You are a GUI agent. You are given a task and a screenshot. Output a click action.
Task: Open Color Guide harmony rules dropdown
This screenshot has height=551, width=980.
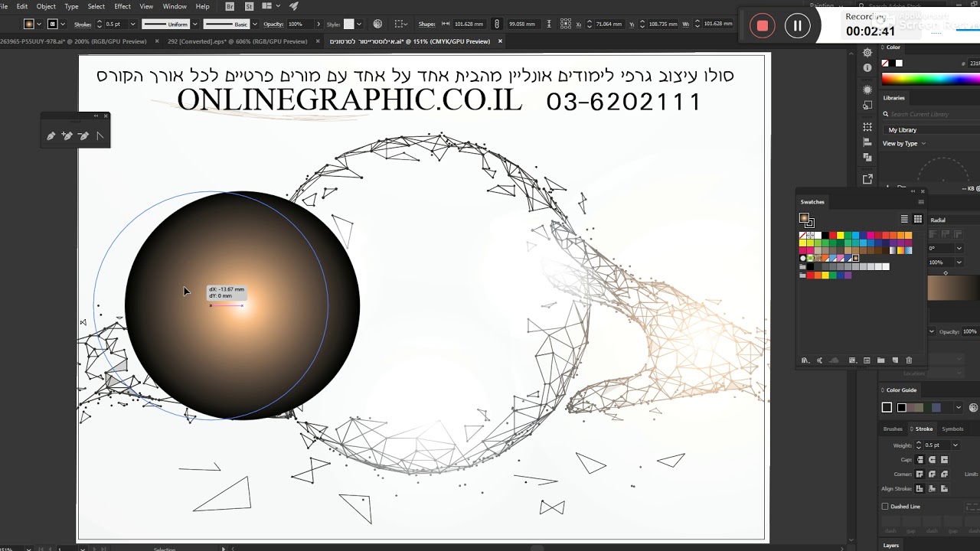tap(958, 408)
